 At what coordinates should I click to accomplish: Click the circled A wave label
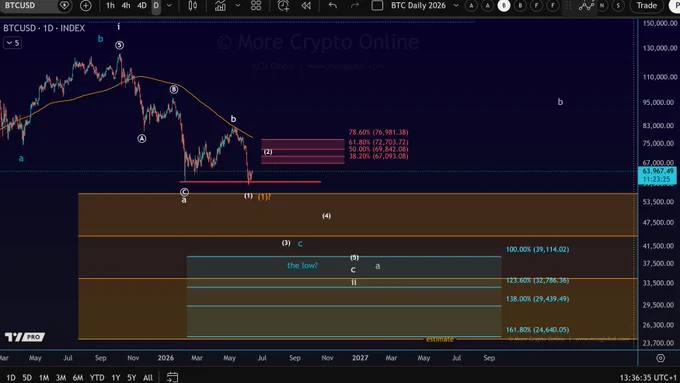142,139
